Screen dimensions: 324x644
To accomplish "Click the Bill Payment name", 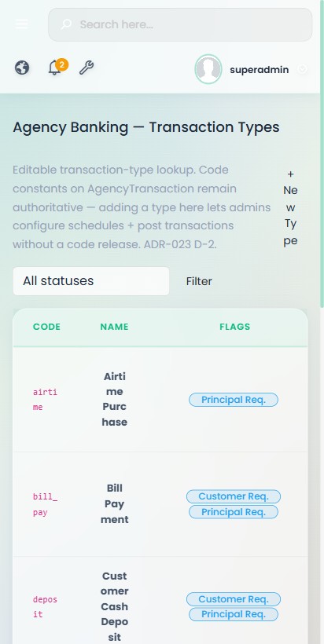I will tap(115, 504).
